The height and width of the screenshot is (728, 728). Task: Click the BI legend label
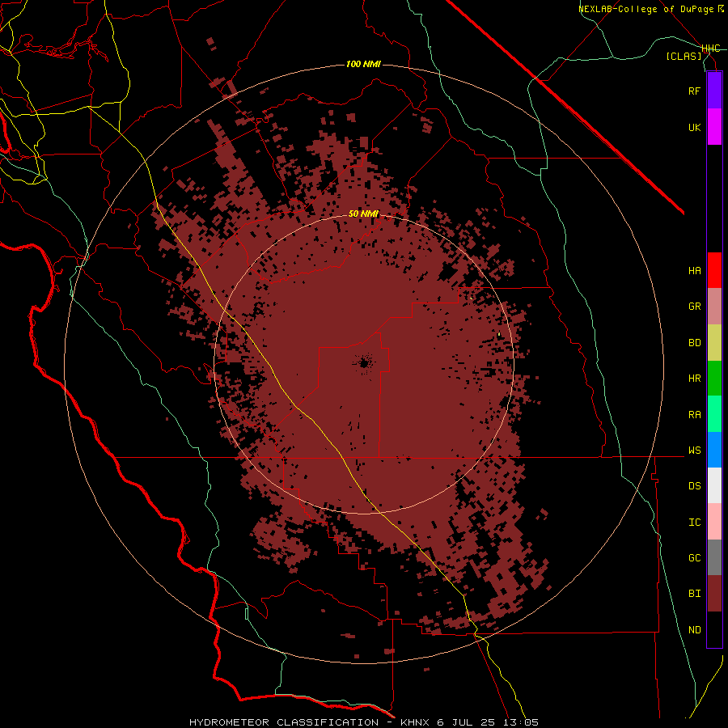695,594
